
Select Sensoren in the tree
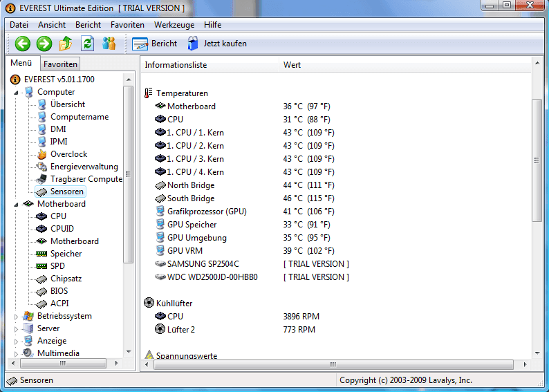(67, 192)
